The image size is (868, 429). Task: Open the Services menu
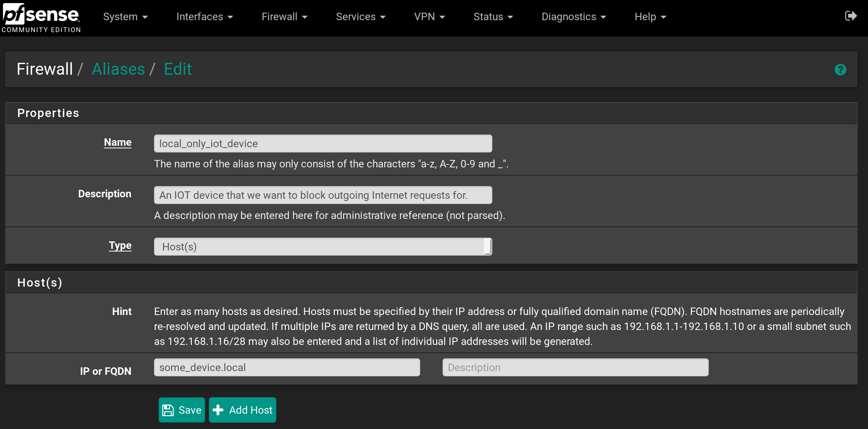pos(360,17)
